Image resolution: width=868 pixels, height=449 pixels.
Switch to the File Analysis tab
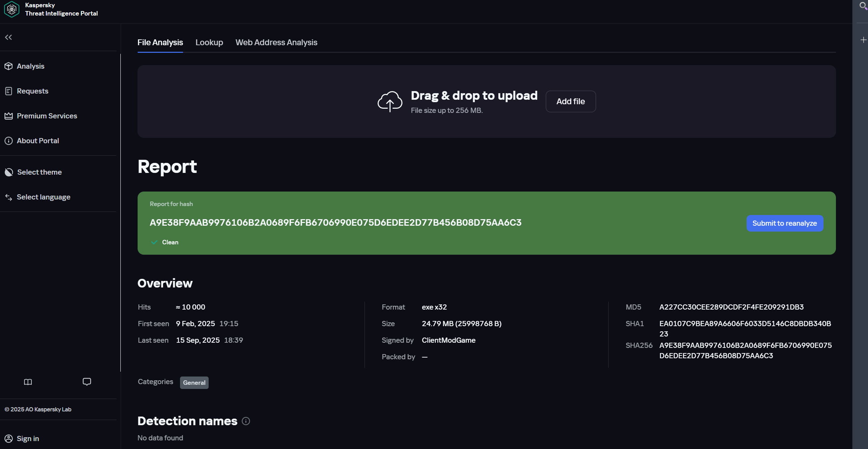tap(160, 42)
